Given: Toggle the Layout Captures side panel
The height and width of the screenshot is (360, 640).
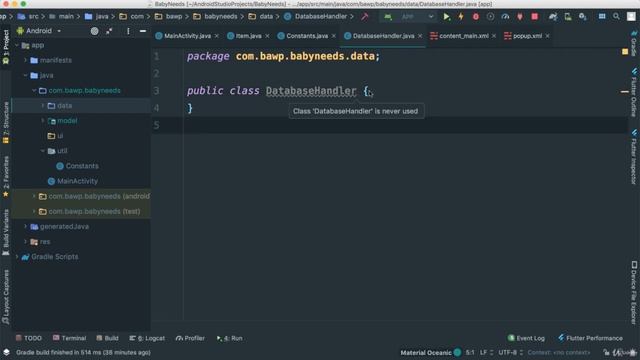Looking at the screenshot, I should (6, 297).
